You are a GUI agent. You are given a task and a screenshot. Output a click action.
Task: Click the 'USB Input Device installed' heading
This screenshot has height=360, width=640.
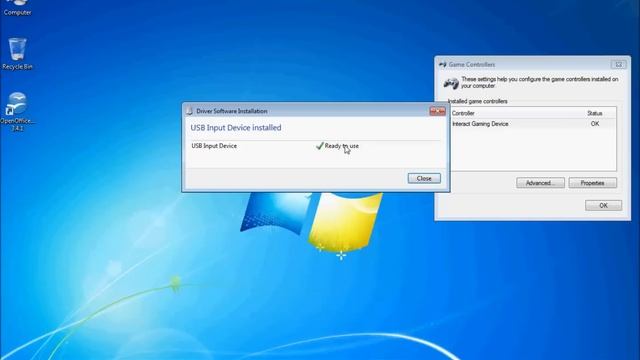(x=236, y=128)
